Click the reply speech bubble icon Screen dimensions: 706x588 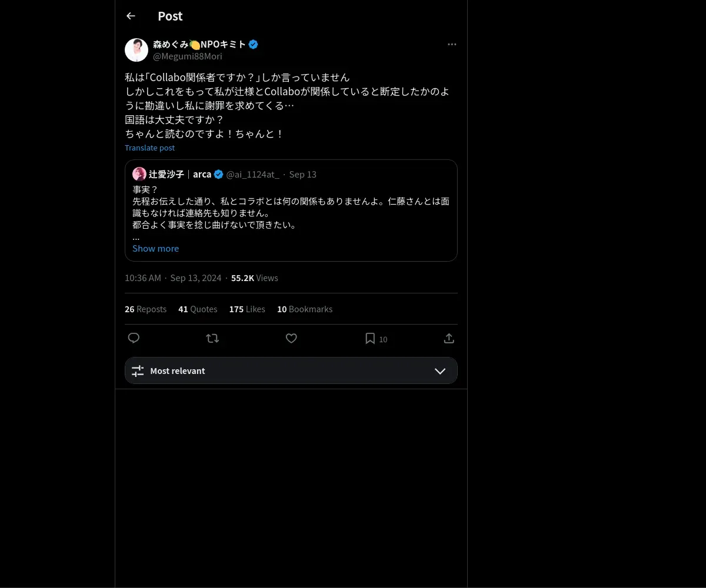(x=134, y=338)
